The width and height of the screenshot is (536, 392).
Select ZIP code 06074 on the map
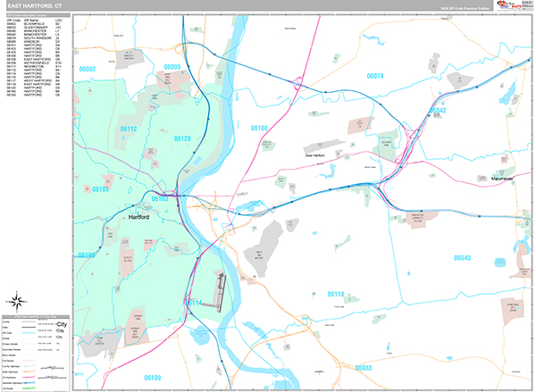tap(375, 76)
